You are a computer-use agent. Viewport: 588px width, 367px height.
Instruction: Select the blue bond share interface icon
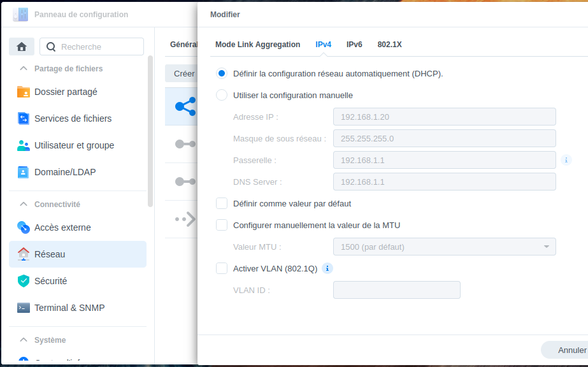[x=185, y=106]
